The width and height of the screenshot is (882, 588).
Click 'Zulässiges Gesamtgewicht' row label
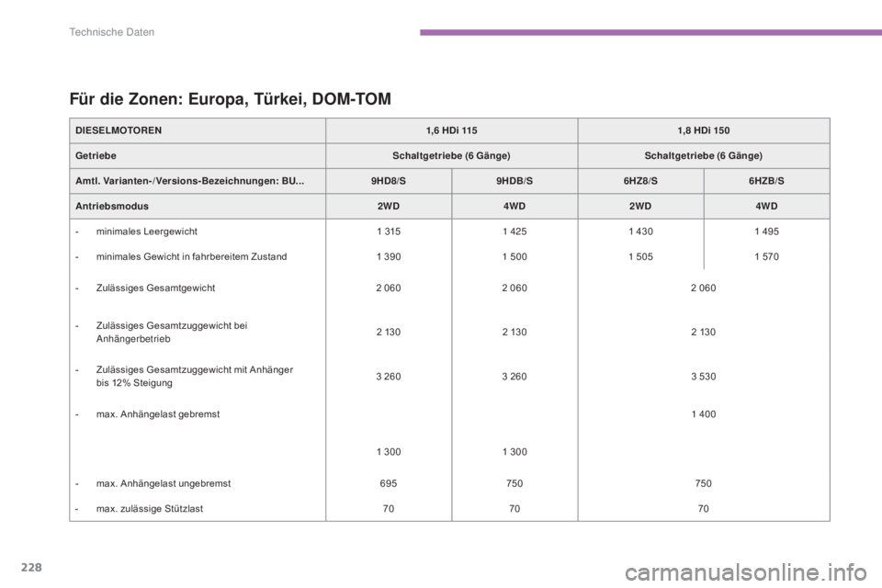(156, 288)
